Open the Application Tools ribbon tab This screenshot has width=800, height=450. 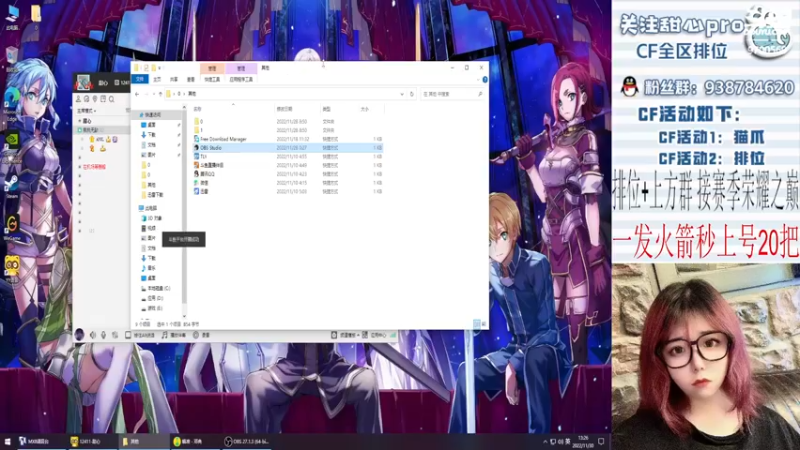(241, 80)
